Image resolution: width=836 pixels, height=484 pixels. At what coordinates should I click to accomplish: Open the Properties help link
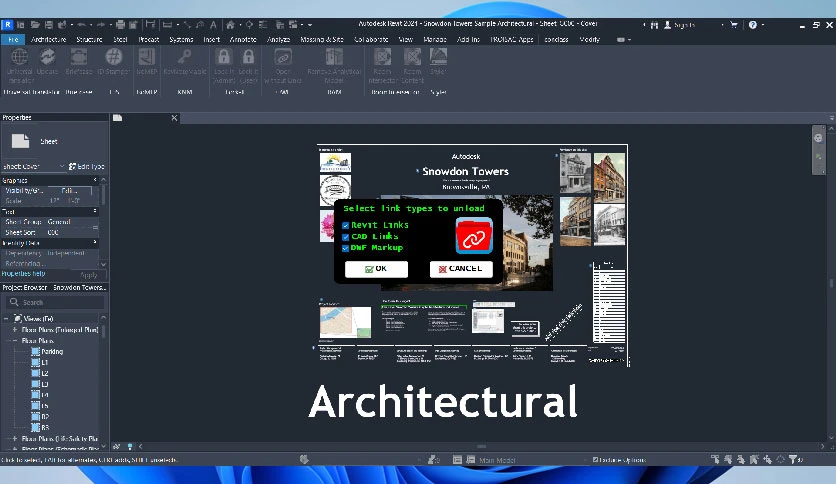click(23, 273)
